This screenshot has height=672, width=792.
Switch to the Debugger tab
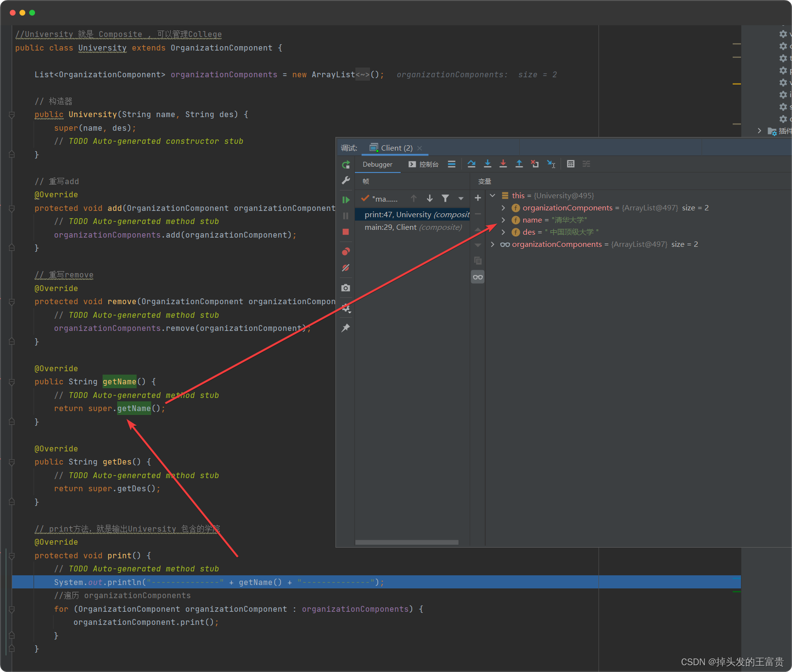pos(377,164)
